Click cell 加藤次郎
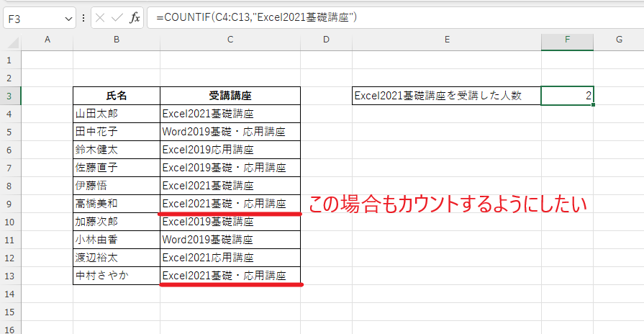This screenshot has width=644, height=334. pyautogui.click(x=117, y=222)
